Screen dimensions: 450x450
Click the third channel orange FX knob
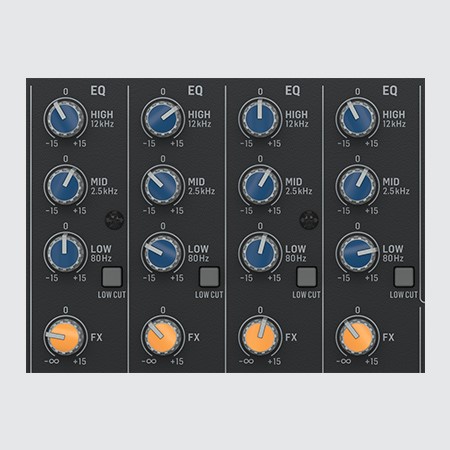click(260, 337)
